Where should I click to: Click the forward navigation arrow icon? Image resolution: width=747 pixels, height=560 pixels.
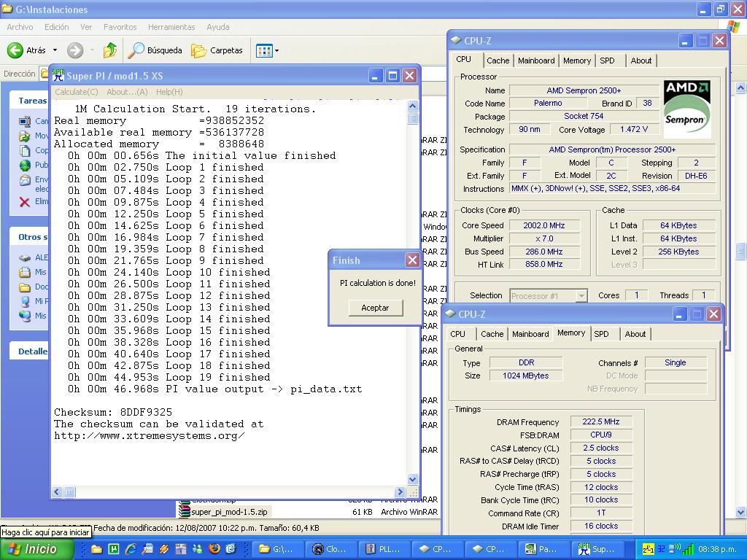[x=75, y=50]
